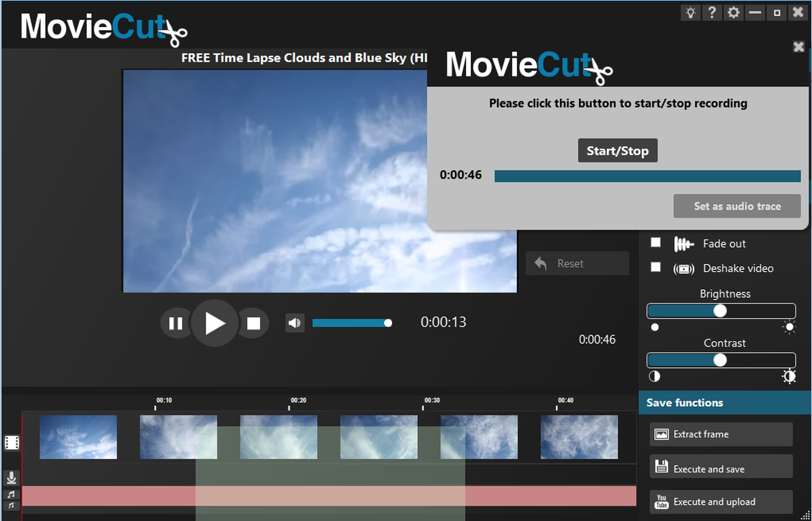Click the YouTube logo icon
Viewport: 812px width, 521px height.
coord(662,502)
